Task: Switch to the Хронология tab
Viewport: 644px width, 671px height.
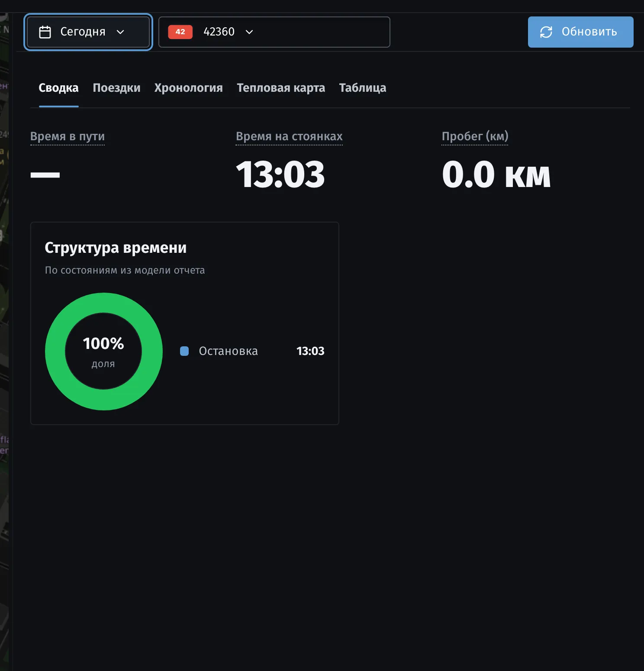Action: click(189, 88)
